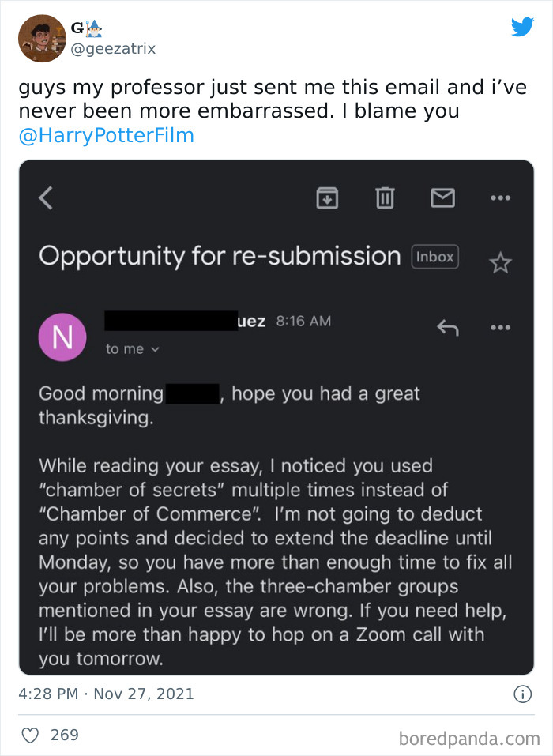The image size is (553, 756).
Task: Click the Inbox label tag
Action: pos(435,257)
